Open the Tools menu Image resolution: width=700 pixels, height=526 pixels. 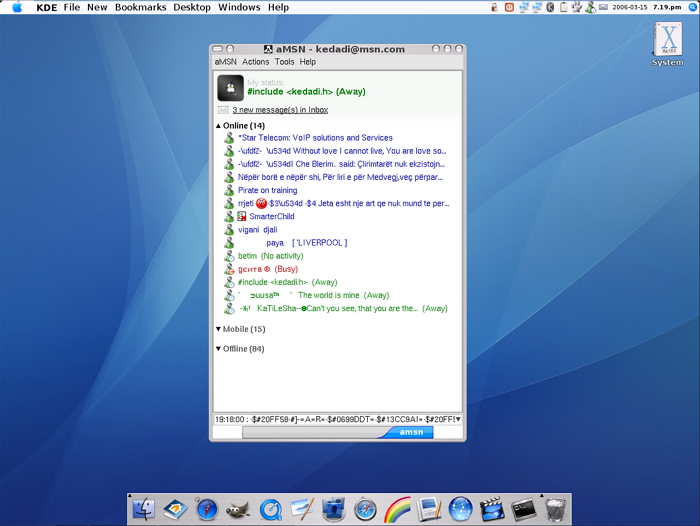[284, 62]
